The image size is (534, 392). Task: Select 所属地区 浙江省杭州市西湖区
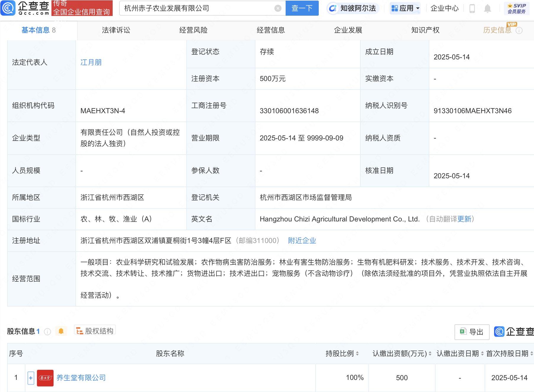(x=112, y=197)
